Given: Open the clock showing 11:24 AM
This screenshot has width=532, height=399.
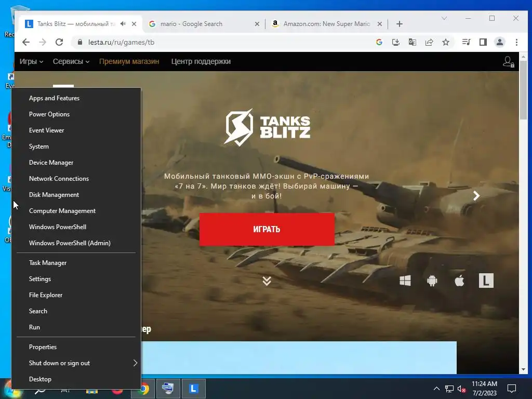Looking at the screenshot, I should click(484, 389).
